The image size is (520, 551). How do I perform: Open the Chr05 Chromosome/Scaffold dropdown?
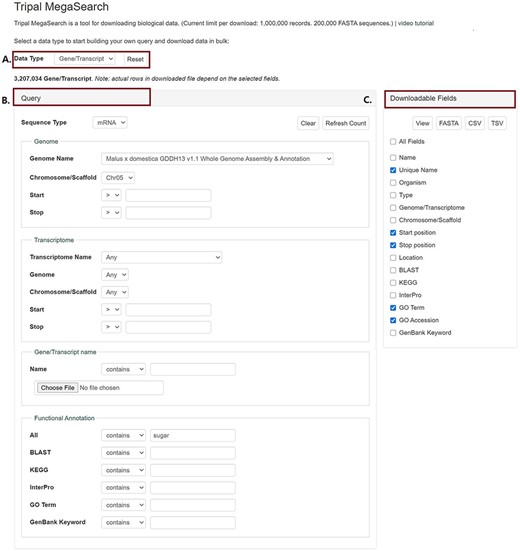click(118, 178)
